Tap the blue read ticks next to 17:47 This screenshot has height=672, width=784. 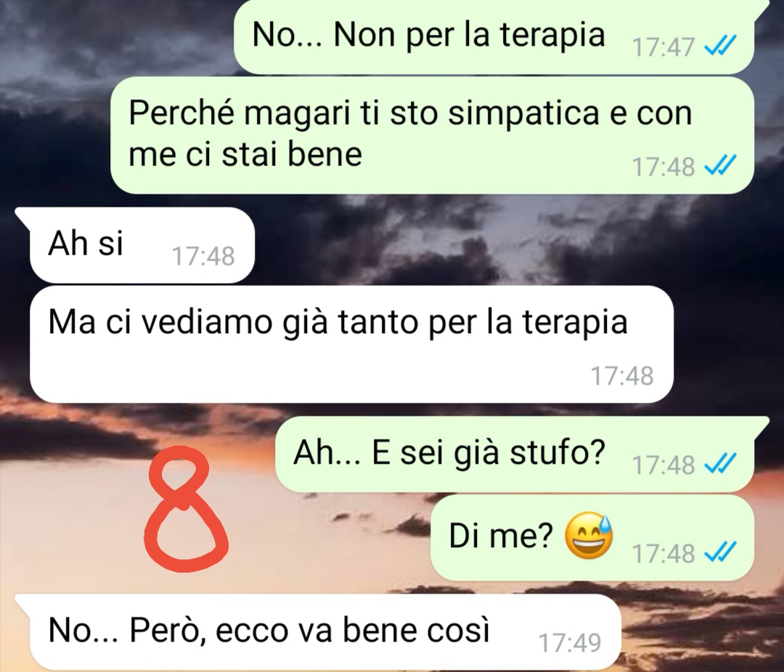[720, 46]
